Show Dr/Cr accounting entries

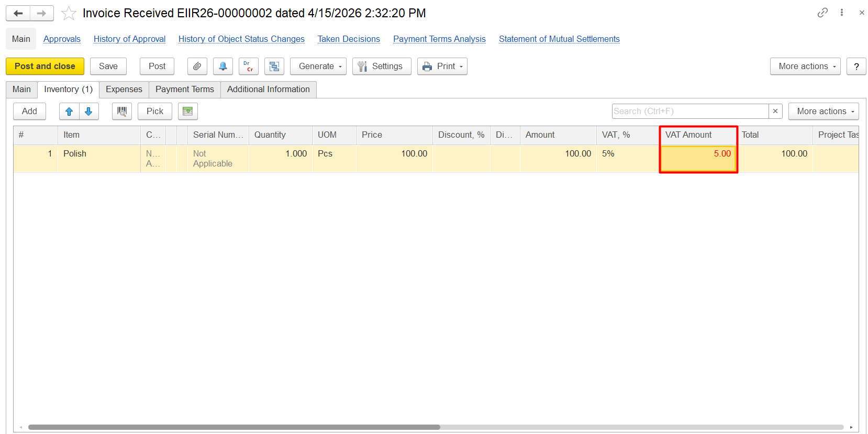coord(248,66)
